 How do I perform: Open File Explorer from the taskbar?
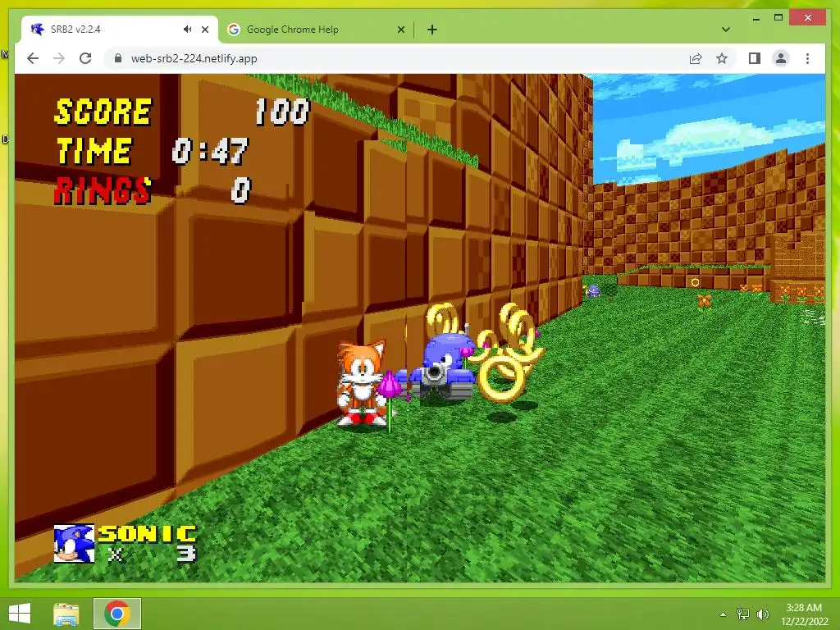[66, 614]
